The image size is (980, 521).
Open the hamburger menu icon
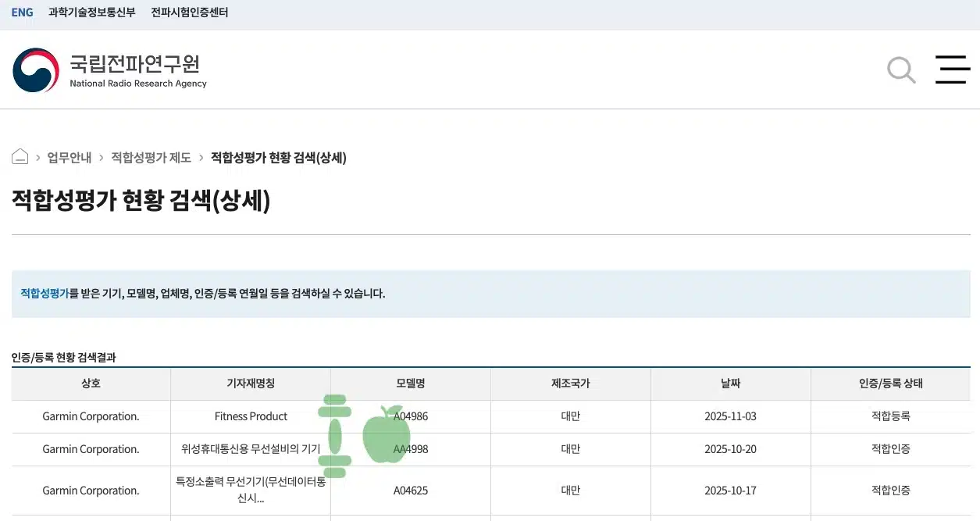tap(953, 70)
